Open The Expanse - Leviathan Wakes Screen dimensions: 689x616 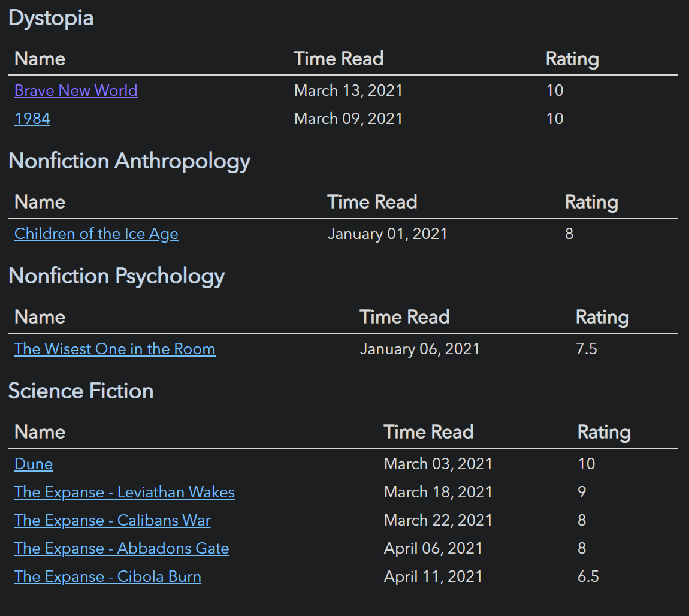(x=125, y=492)
